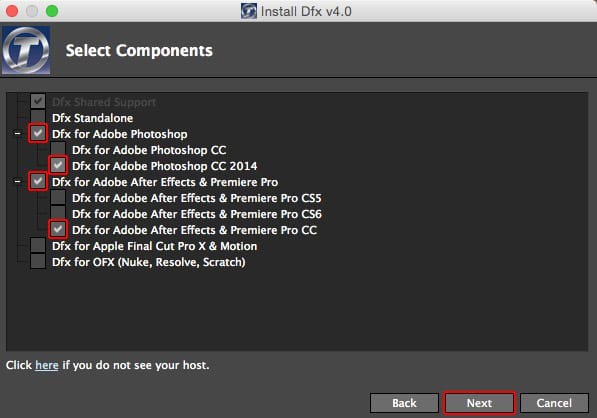Select the Dfx for Adobe Photoshop CC 2014 label

(x=164, y=166)
